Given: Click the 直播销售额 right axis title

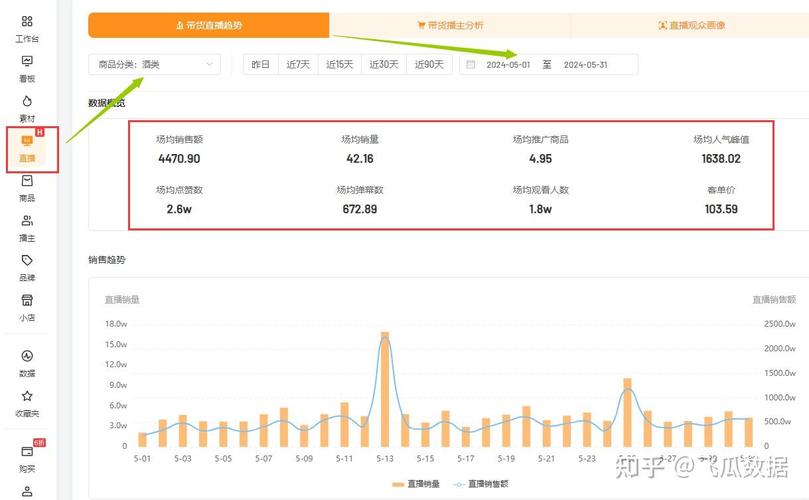Looking at the screenshot, I should [774, 299].
